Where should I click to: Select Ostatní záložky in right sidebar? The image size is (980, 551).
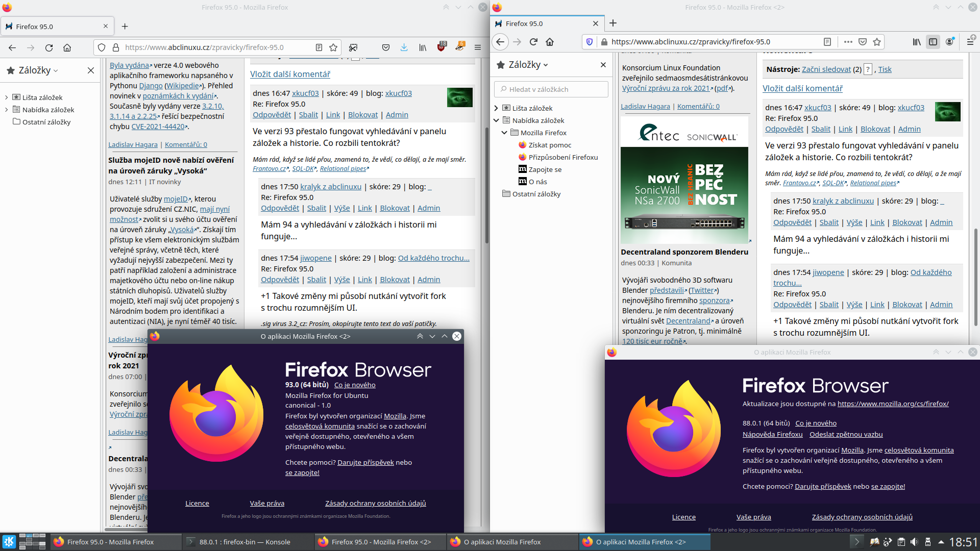pyautogui.click(x=536, y=194)
